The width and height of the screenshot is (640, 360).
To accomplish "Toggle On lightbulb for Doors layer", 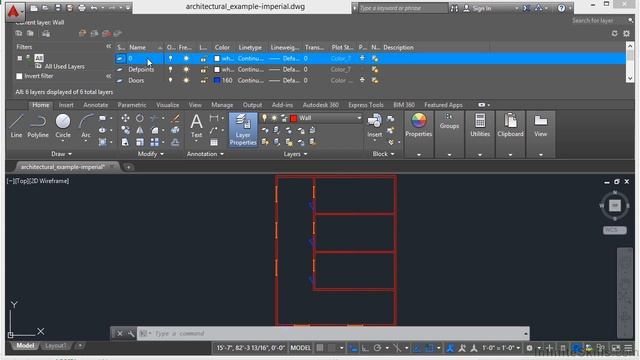I will (170, 80).
